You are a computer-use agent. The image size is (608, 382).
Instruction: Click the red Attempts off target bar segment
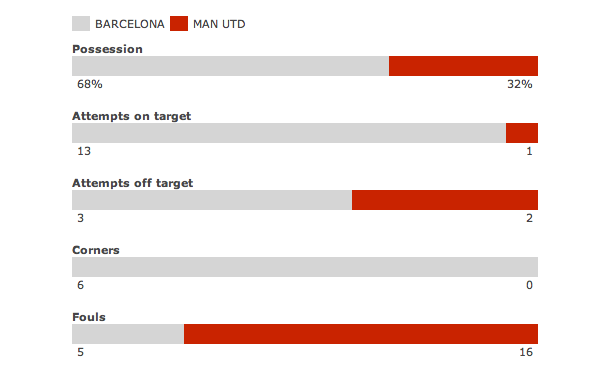pos(445,200)
